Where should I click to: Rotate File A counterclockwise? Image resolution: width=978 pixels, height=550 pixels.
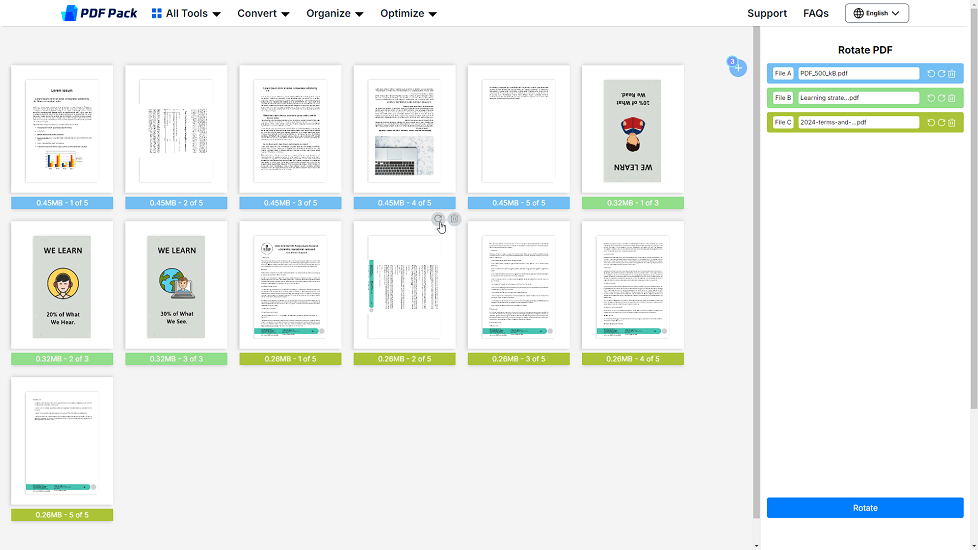pos(931,74)
